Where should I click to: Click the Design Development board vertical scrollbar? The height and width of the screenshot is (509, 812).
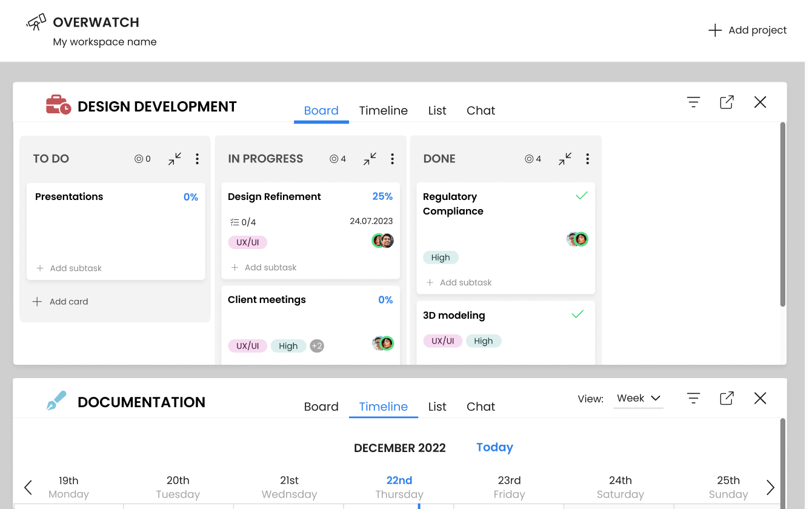coord(783,215)
